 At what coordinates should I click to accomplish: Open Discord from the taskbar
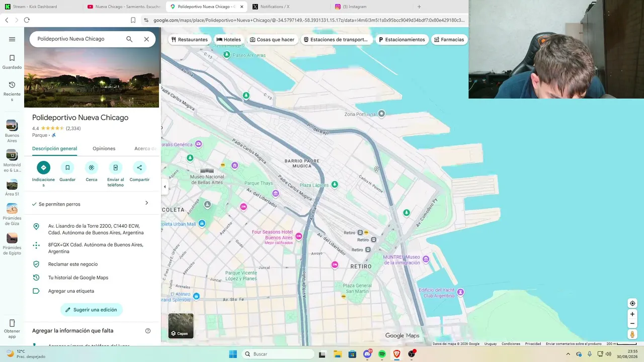coord(367,354)
